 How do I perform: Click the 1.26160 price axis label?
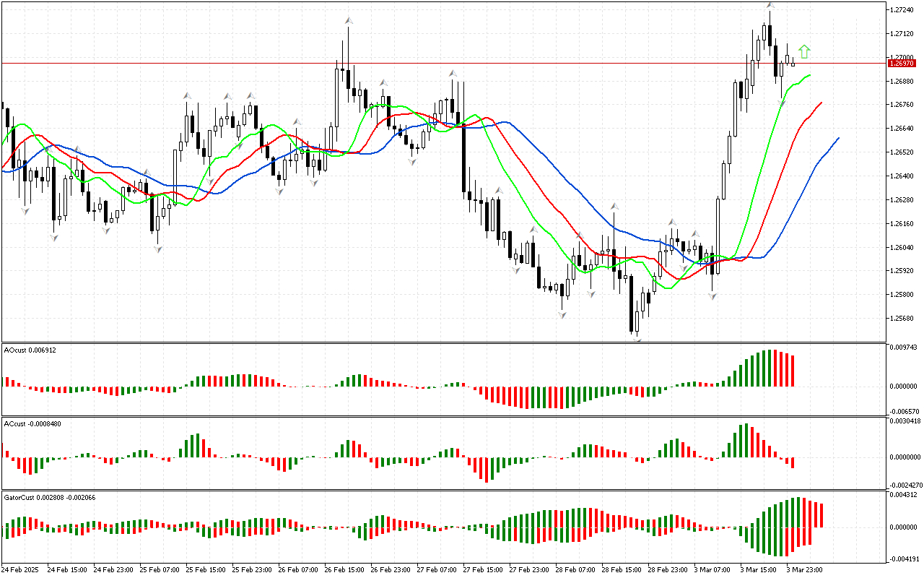click(902, 224)
